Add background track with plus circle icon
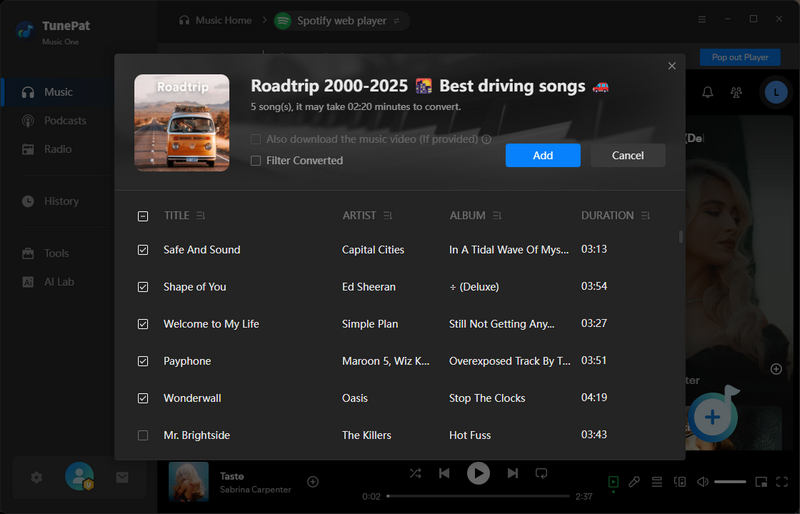800x514 pixels. click(776, 369)
